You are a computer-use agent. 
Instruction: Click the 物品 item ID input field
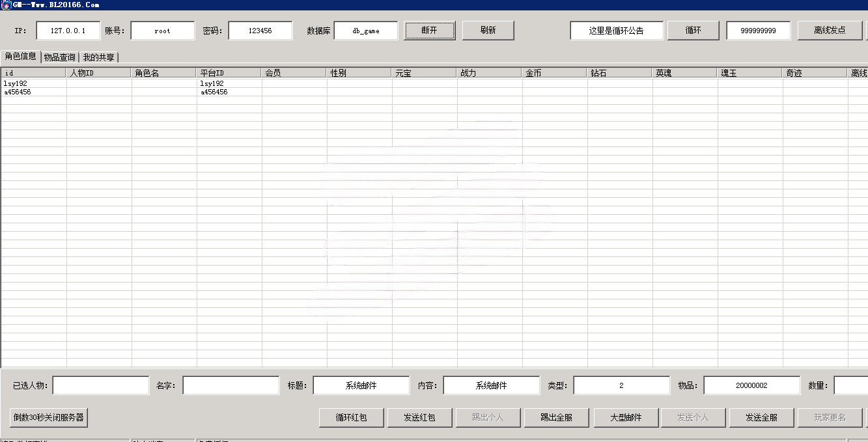(x=753, y=385)
